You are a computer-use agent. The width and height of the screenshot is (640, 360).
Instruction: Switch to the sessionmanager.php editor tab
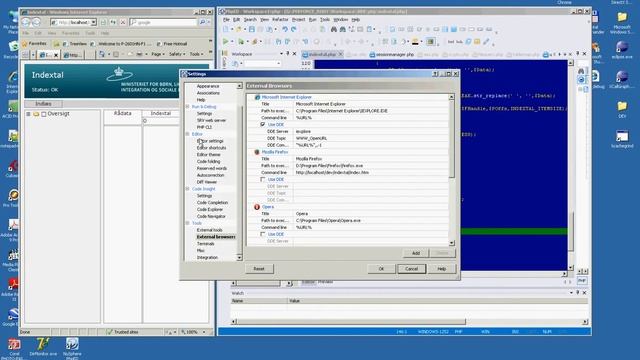click(x=392, y=54)
